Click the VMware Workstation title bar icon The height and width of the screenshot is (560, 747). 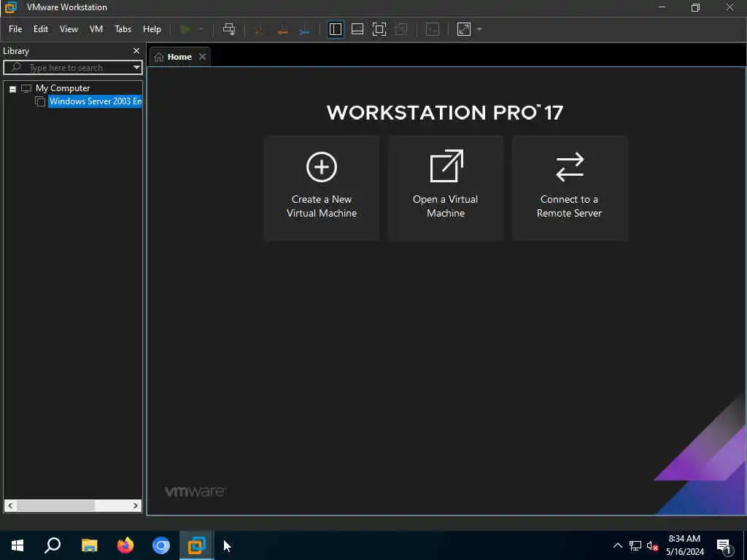point(10,7)
